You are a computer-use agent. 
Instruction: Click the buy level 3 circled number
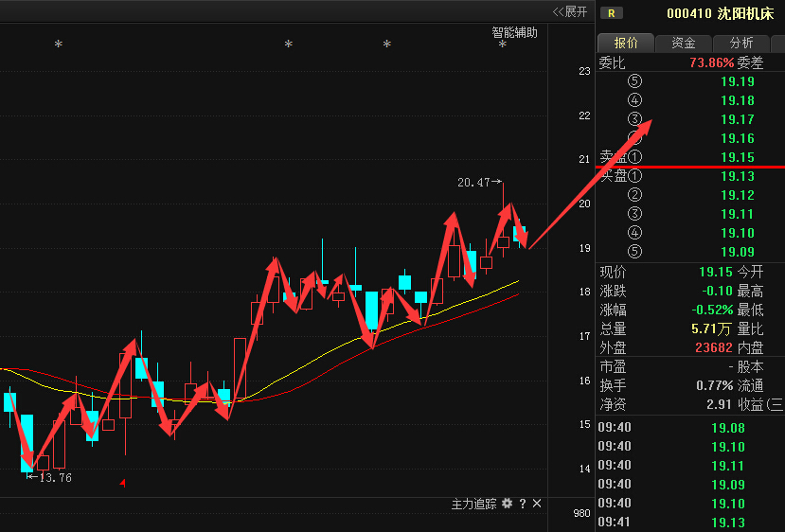point(634,214)
